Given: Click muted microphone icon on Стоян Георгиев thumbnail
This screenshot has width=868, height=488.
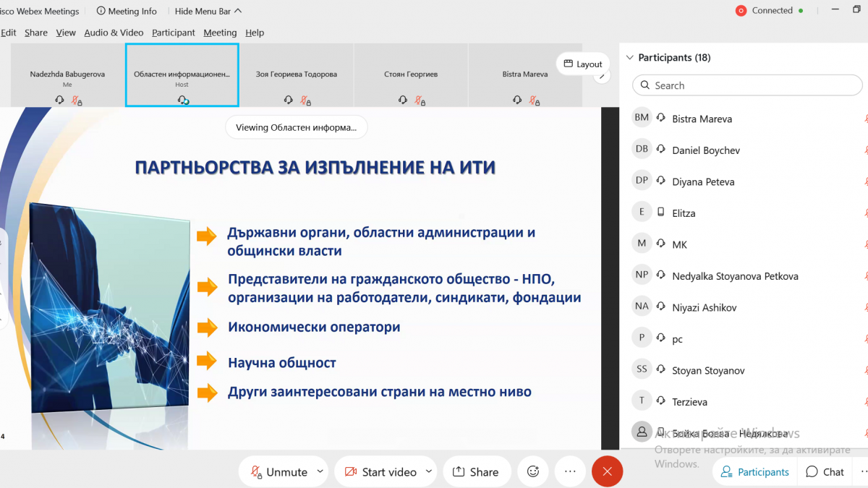Looking at the screenshot, I should click(420, 100).
